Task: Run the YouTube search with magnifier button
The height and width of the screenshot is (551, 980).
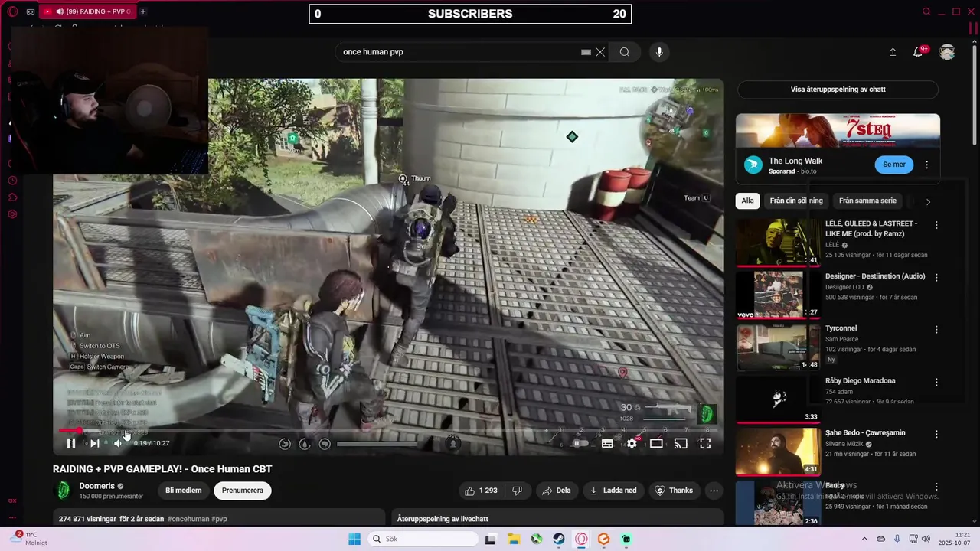Action: click(625, 52)
